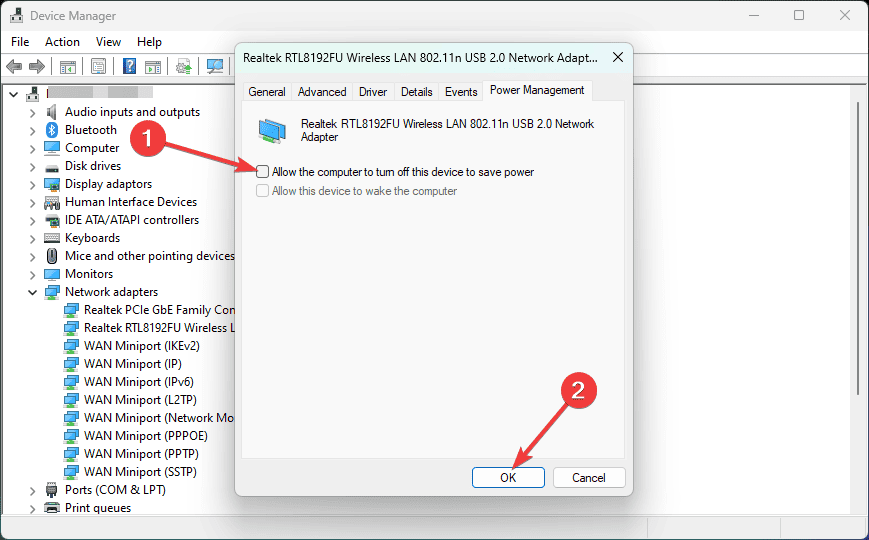This screenshot has height=540, width=869.
Task: Select the Power Management tab
Action: [x=537, y=90]
